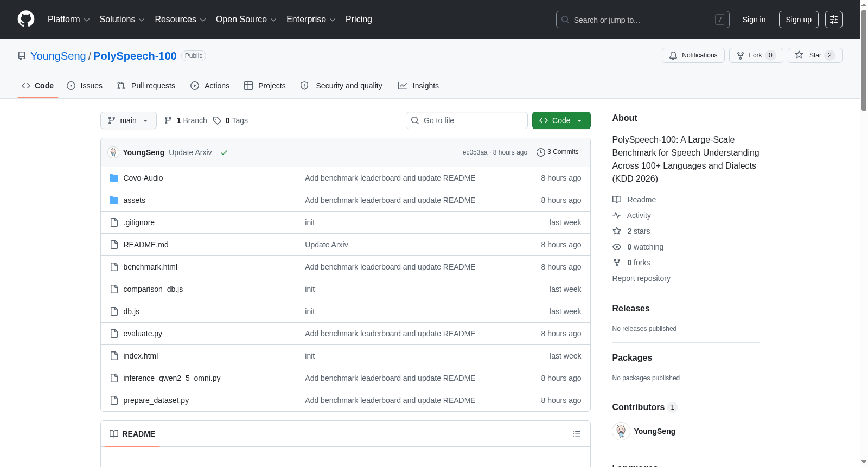Click the page vertical scrollbar thumb
This screenshot has height=467, width=868.
pyautogui.click(x=864, y=60)
